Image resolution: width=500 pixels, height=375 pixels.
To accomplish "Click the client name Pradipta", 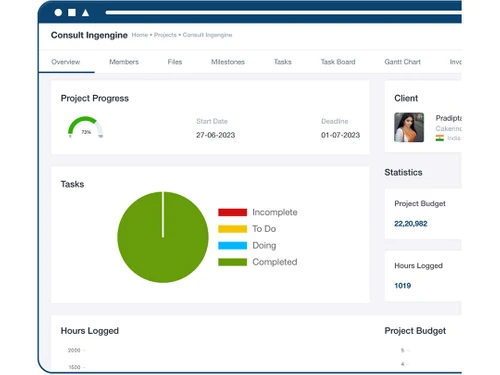I will (x=449, y=118).
